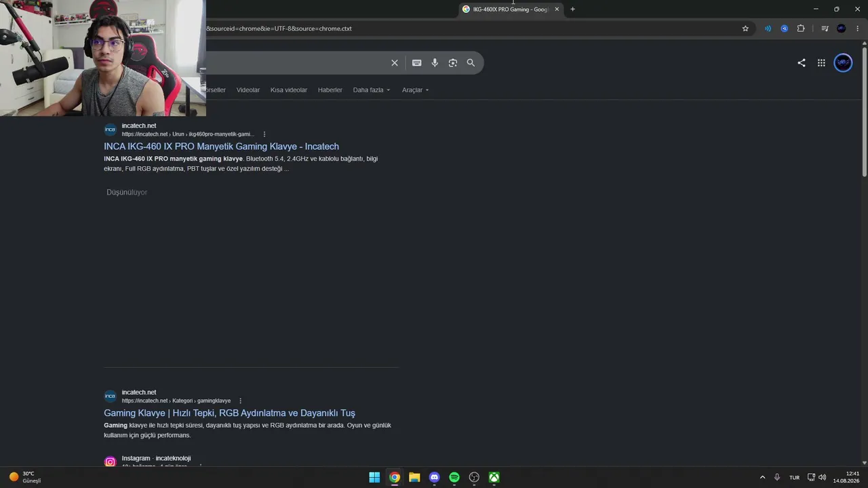Open Google Lens image search
This screenshot has width=868, height=488.
[453, 63]
